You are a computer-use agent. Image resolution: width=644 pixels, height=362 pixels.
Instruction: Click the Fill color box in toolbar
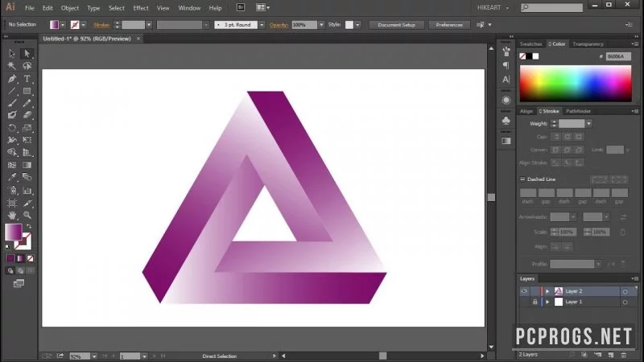click(13, 232)
